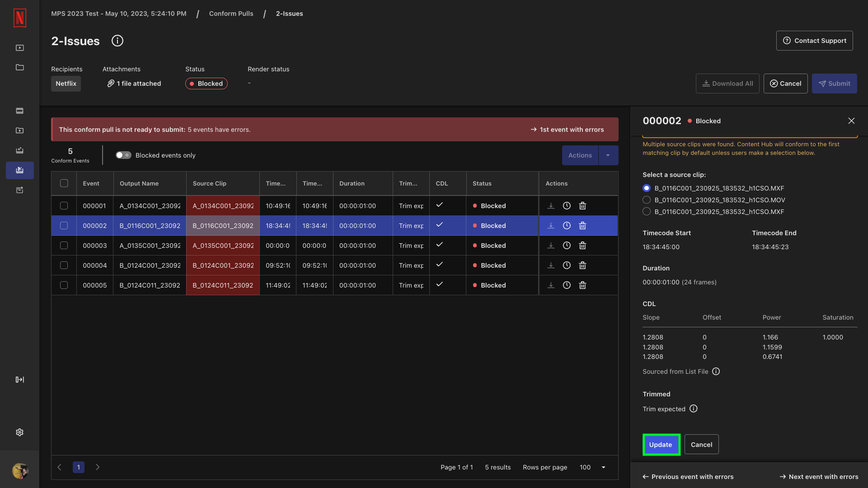Image resolution: width=868 pixels, height=488 pixels.
Task: Click the Actions button
Action: 580,155
